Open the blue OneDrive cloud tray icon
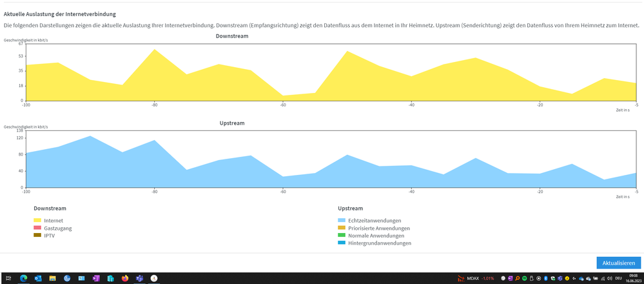The image size is (644, 284). pyautogui.click(x=581, y=279)
